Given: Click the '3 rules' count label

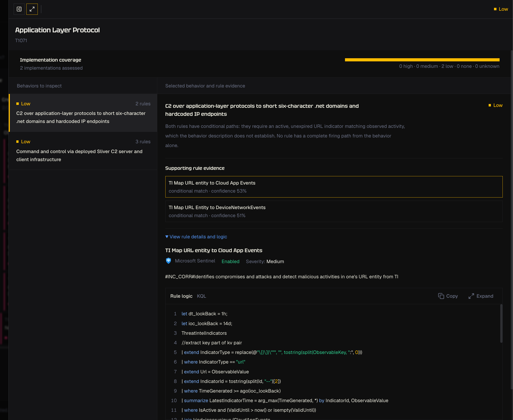Looking at the screenshot, I should (143, 141).
